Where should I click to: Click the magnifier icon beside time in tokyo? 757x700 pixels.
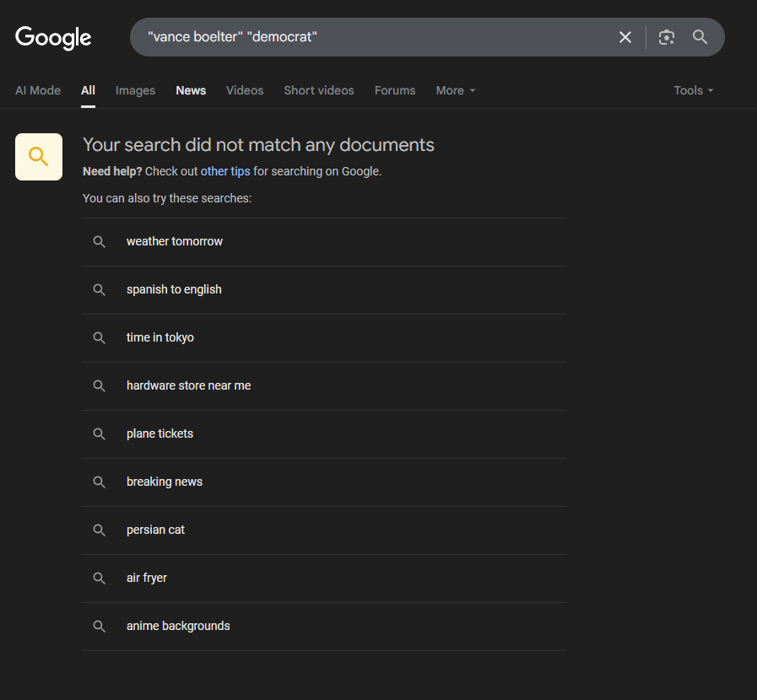point(99,337)
